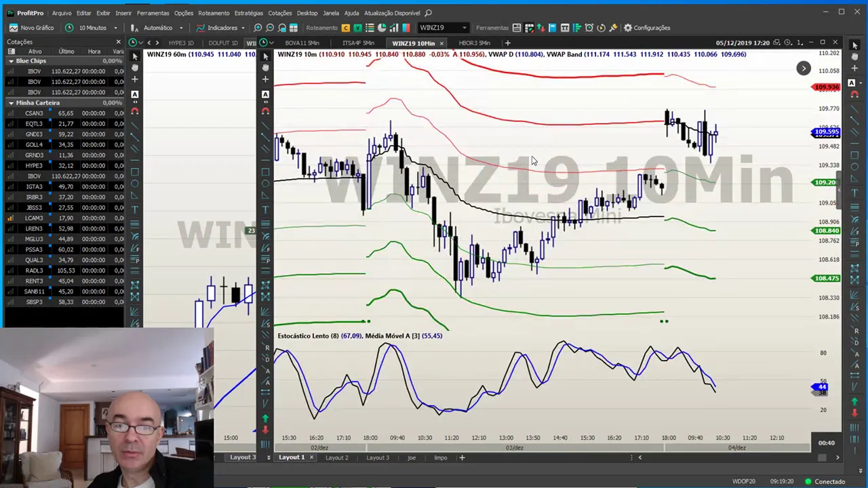Add a new chart tab with plus
Viewport: 868px width, 488px height.
tap(507, 43)
